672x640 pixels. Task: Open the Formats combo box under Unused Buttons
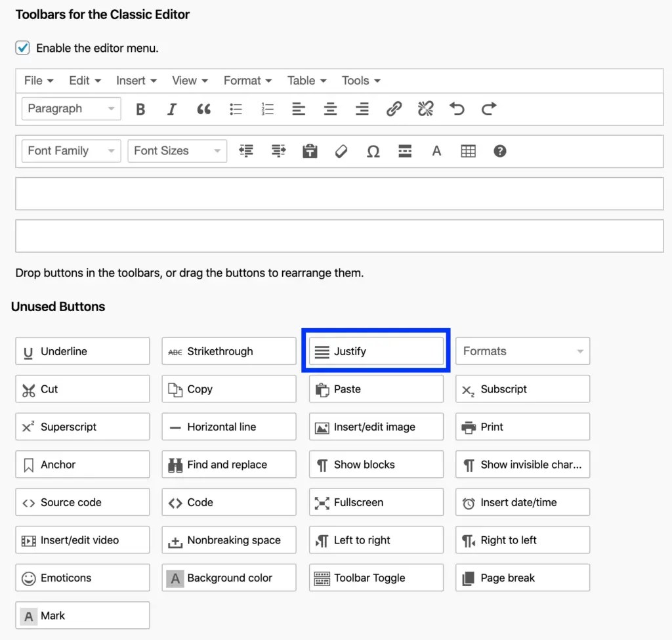click(522, 351)
